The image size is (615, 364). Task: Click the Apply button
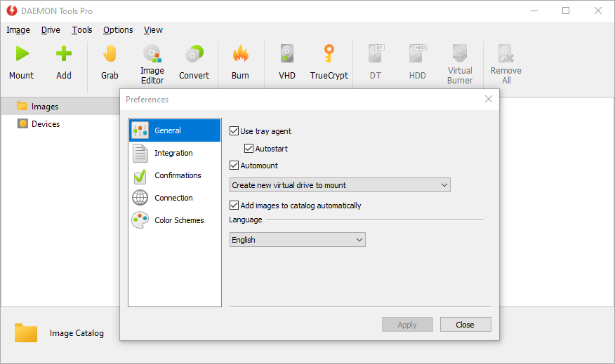pos(407,325)
